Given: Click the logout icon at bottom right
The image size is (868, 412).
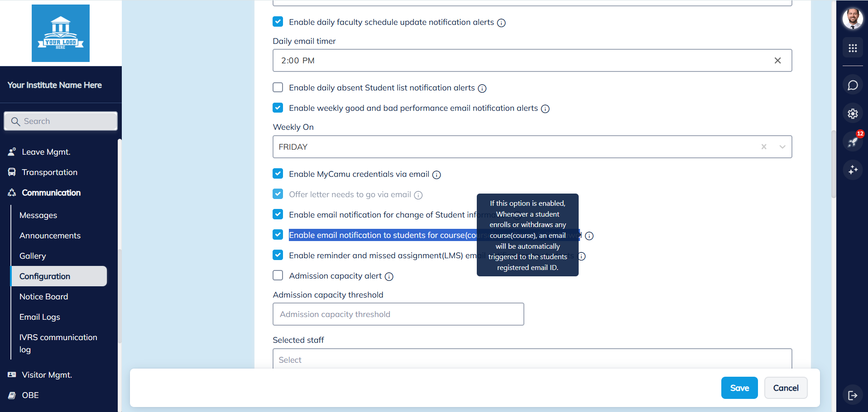Looking at the screenshot, I should 853,395.
